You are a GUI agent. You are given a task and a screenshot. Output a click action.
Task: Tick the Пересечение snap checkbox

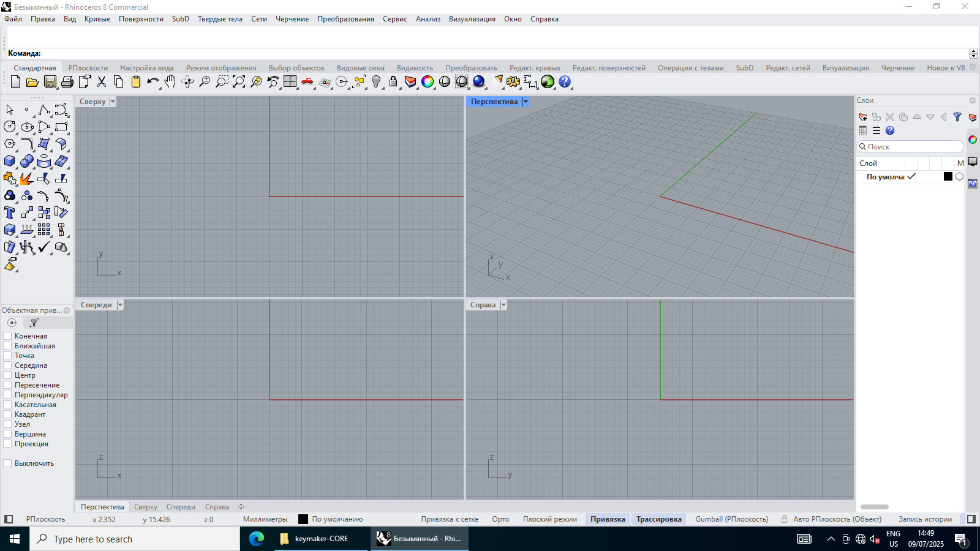click(8, 385)
